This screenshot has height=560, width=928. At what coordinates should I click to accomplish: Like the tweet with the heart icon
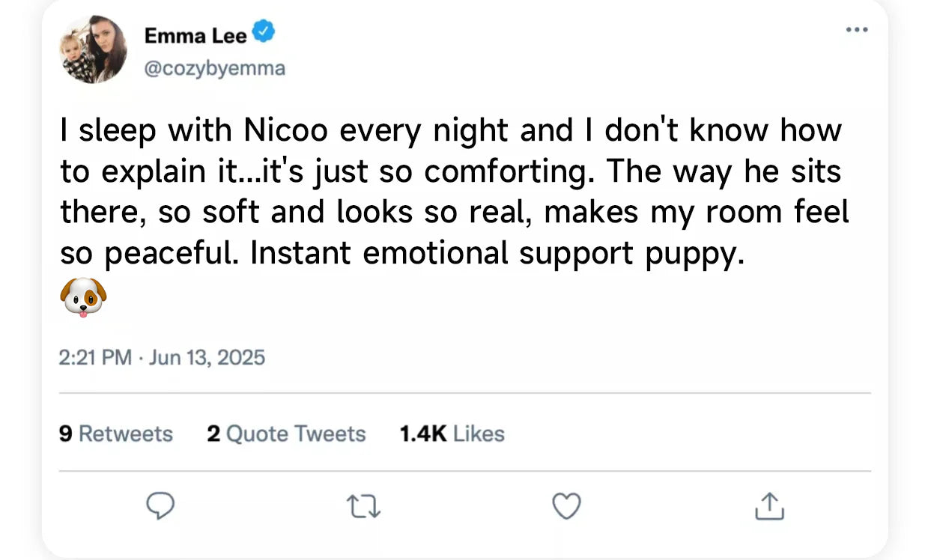[566, 507]
